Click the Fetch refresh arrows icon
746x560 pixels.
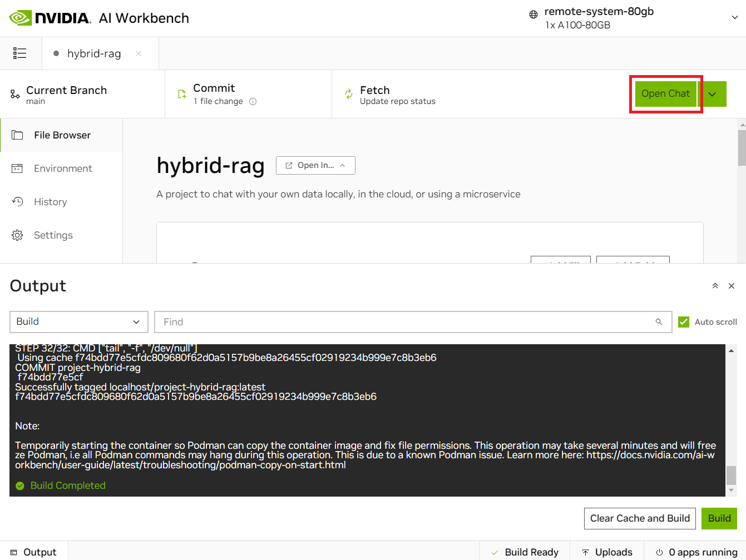click(349, 94)
